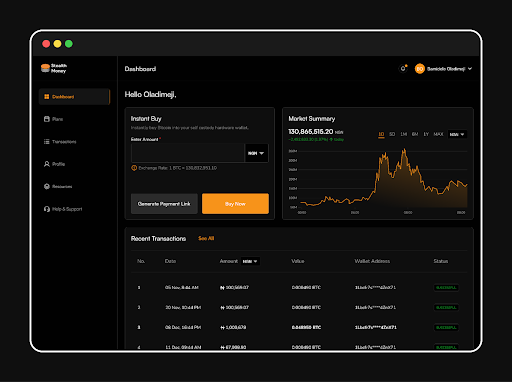Open the Help & Support headset icon
Image resolution: width=512 pixels, height=382 pixels.
pos(47,209)
